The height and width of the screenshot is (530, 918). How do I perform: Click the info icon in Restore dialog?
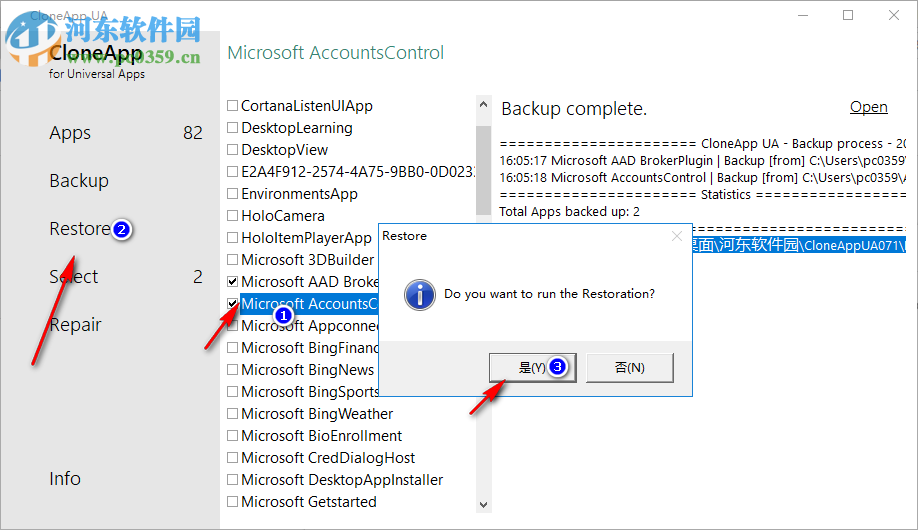point(419,294)
